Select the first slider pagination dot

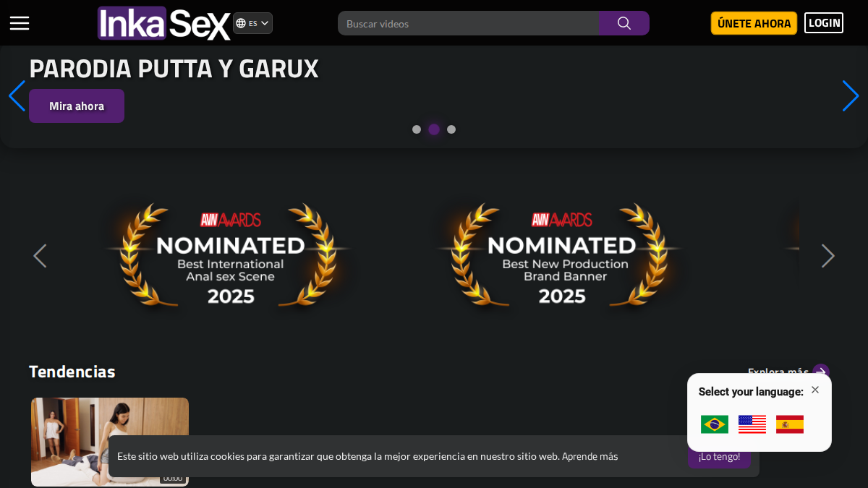point(417,129)
